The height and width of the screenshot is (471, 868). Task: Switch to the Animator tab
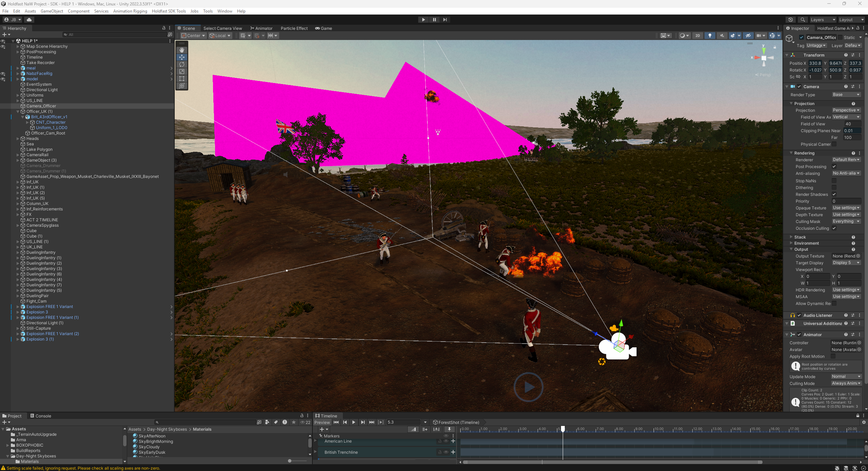click(261, 28)
